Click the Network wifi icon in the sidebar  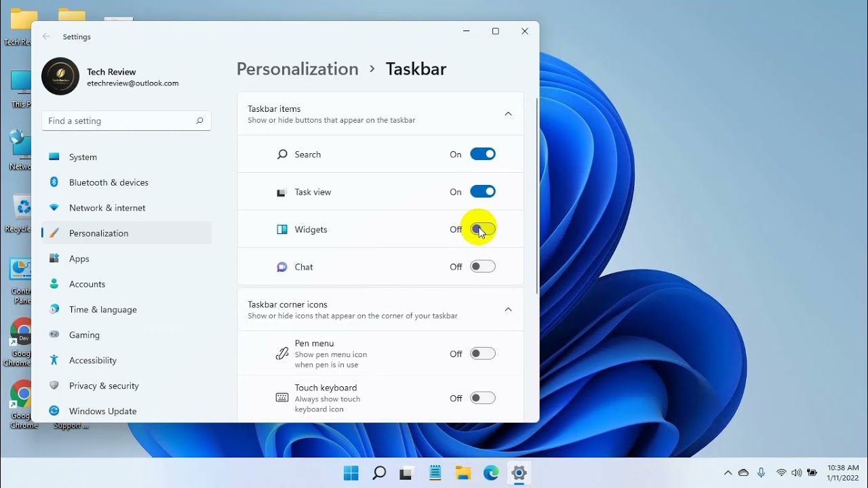[54, 207]
